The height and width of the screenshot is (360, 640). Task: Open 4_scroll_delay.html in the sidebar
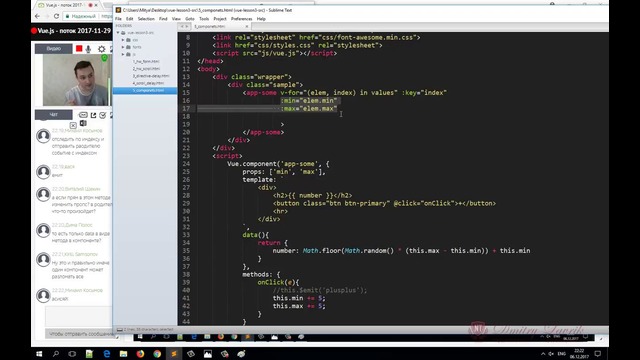point(148,83)
